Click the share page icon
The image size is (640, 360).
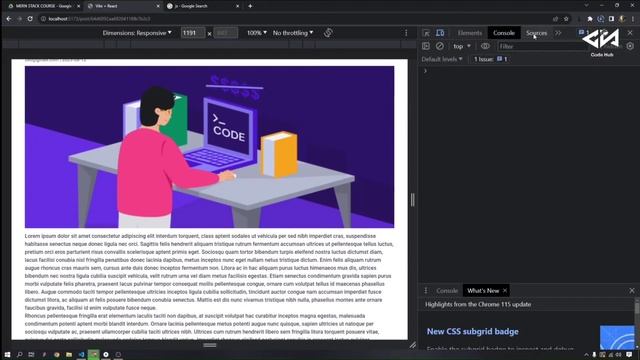(x=555, y=19)
